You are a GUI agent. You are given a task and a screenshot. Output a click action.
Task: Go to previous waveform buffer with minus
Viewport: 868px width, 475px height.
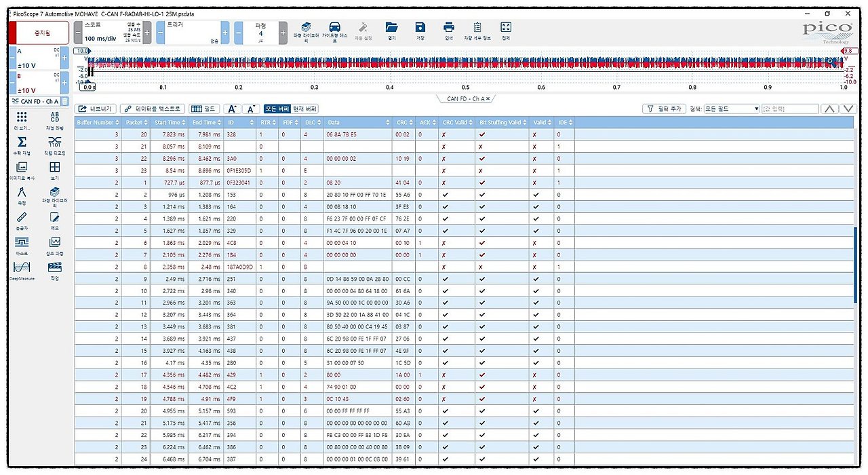(x=238, y=32)
